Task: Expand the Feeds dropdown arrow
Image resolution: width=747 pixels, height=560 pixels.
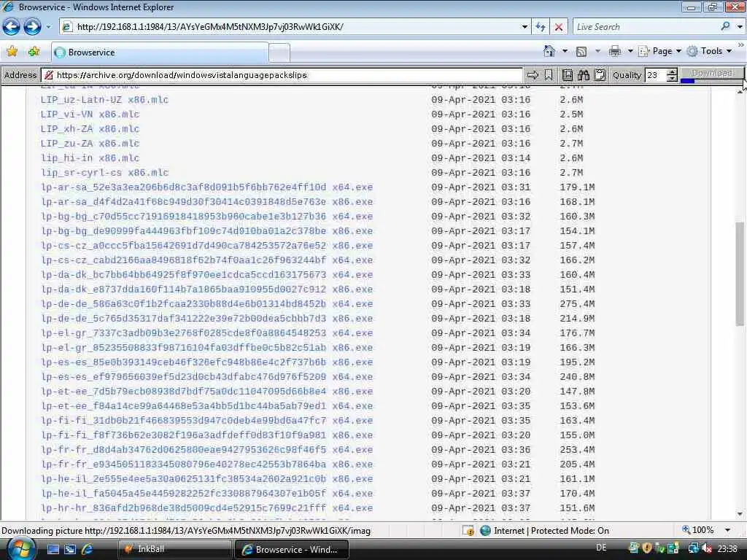Action: click(597, 51)
